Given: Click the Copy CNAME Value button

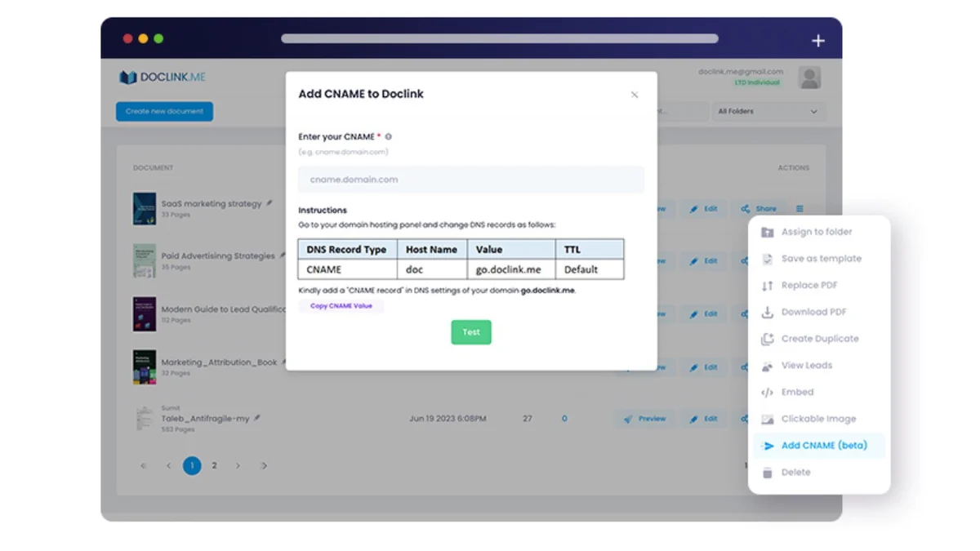Looking at the screenshot, I should pyautogui.click(x=341, y=306).
